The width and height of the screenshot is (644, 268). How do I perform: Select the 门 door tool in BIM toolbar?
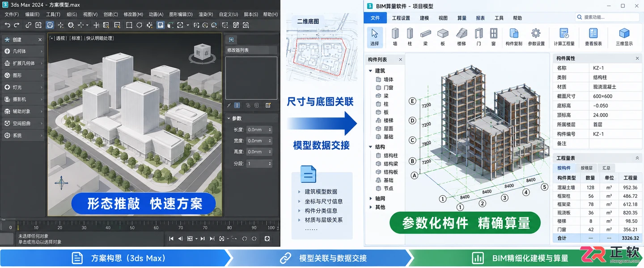(479, 37)
